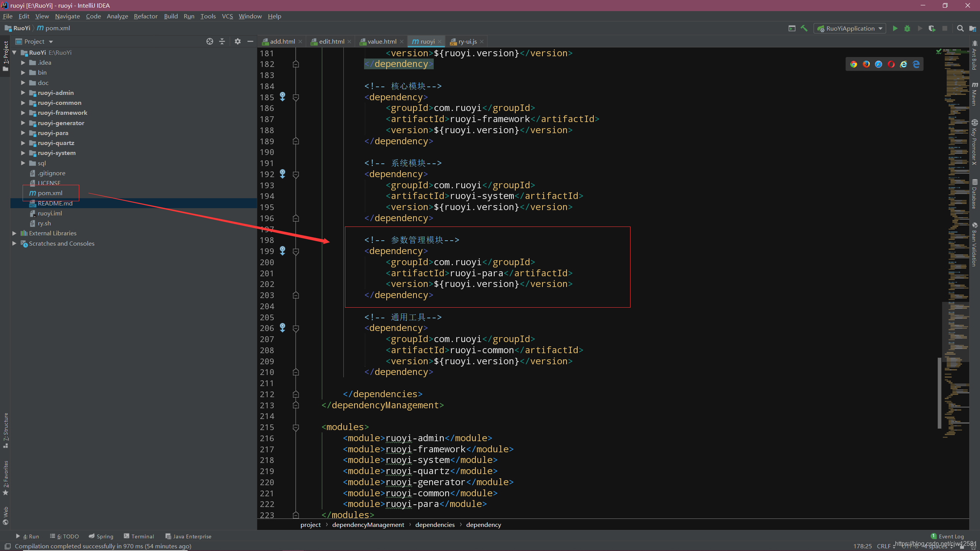Click dependencyManagement in the breadcrumb bar
The height and width of the screenshot is (551, 980).
(x=368, y=525)
